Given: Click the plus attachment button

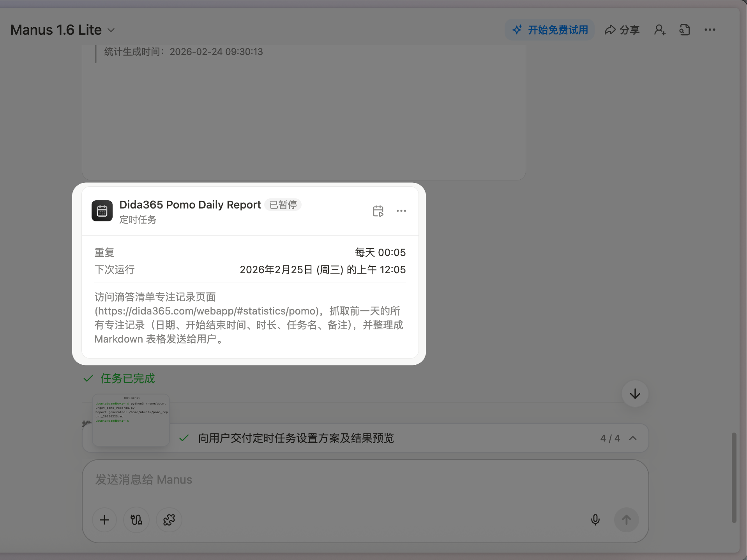Looking at the screenshot, I should (104, 520).
